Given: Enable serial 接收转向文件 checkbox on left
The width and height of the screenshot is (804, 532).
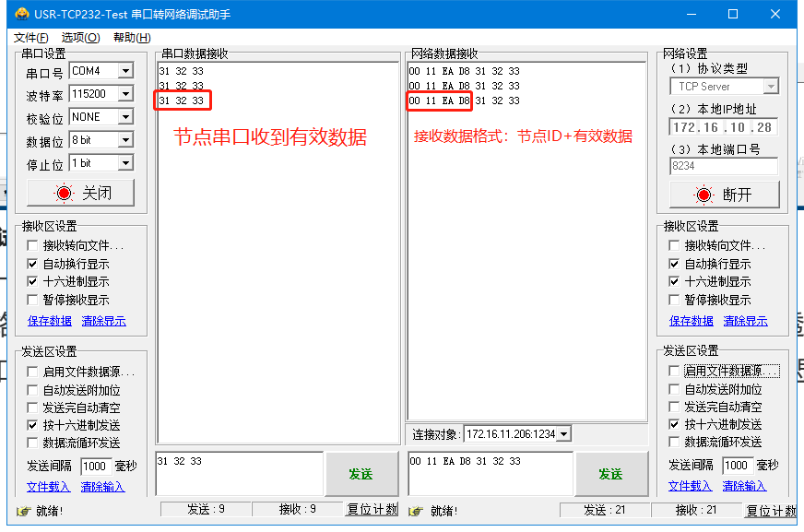Looking at the screenshot, I should coord(33,245).
